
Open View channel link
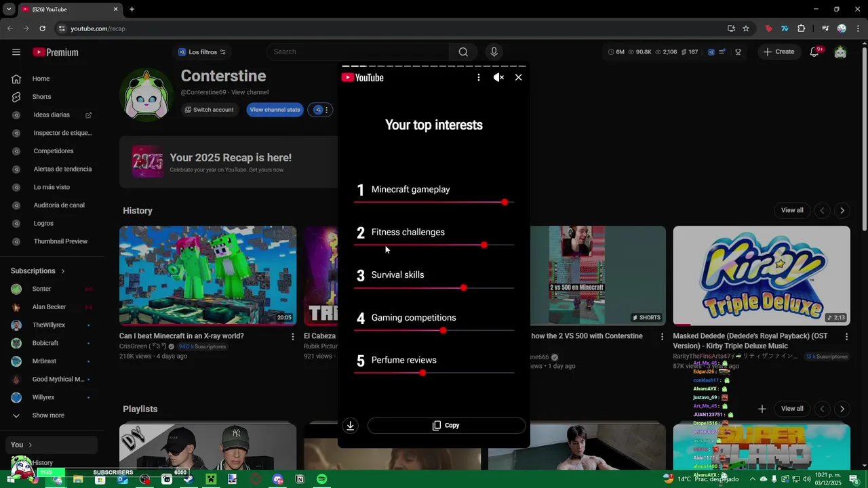pos(250,92)
